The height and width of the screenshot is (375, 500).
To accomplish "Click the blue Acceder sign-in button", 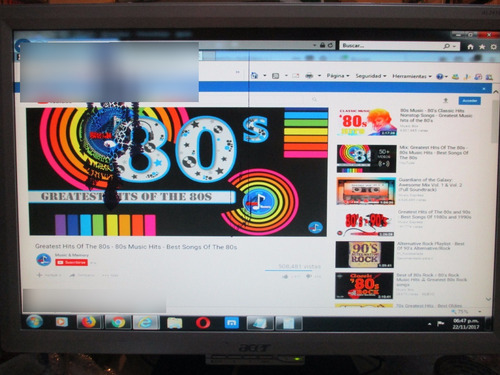I will pyautogui.click(x=470, y=101).
